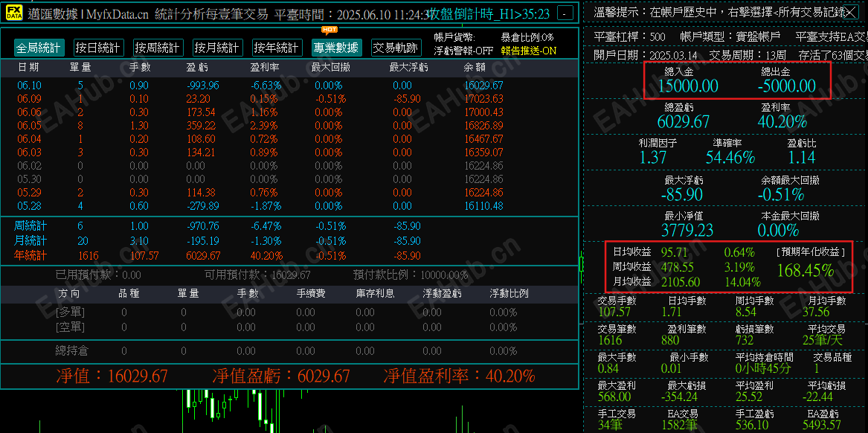Viewport: 868px width, 433px height.
Task: Open the 專業數據 tab
Action: click(337, 48)
